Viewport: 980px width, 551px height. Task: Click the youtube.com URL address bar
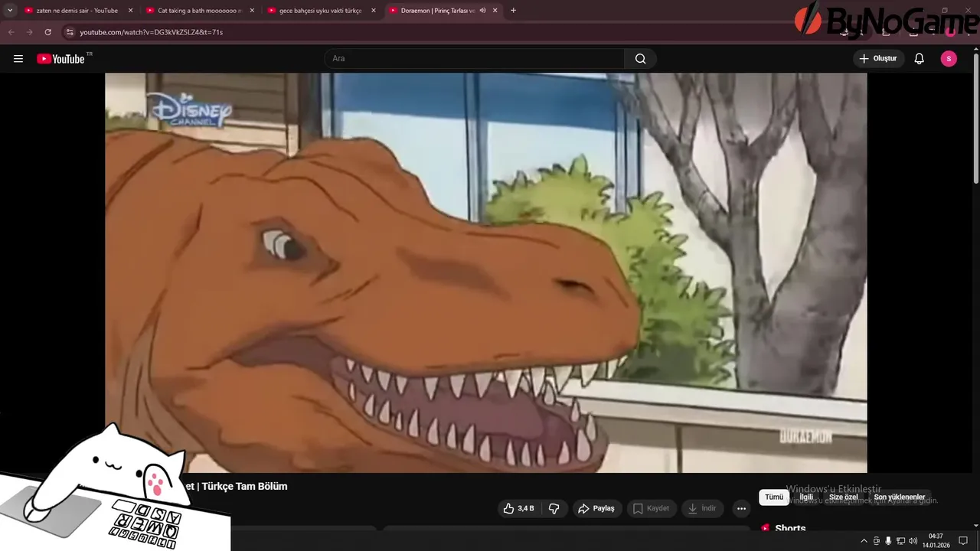click(x=151, y=32)
